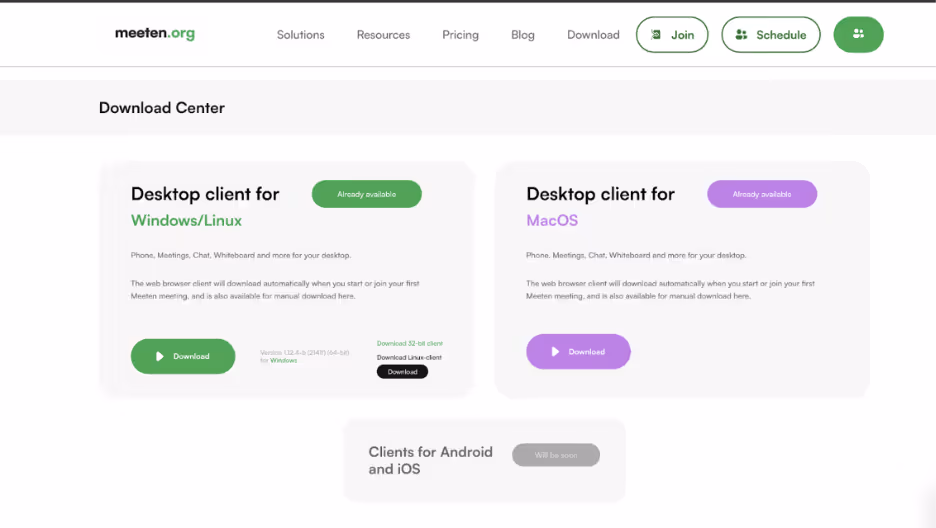Click the meeten.org logo

tap(155, 33)
